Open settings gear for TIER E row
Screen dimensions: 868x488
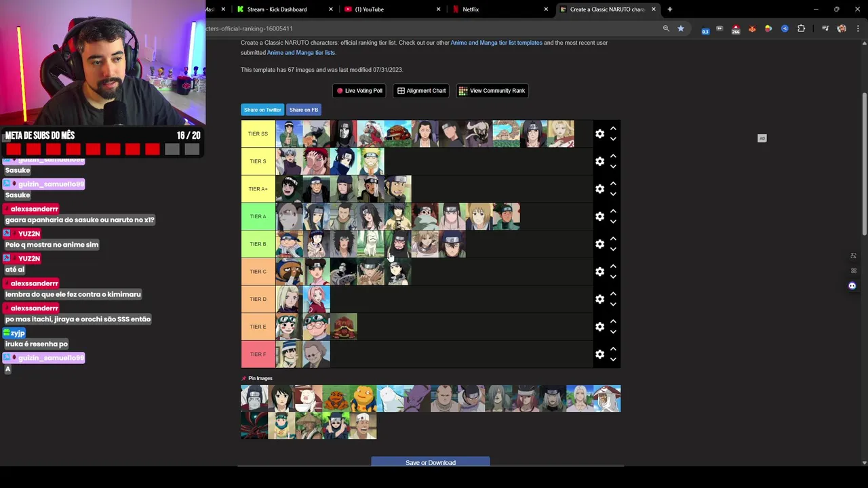tap(599, 327)
